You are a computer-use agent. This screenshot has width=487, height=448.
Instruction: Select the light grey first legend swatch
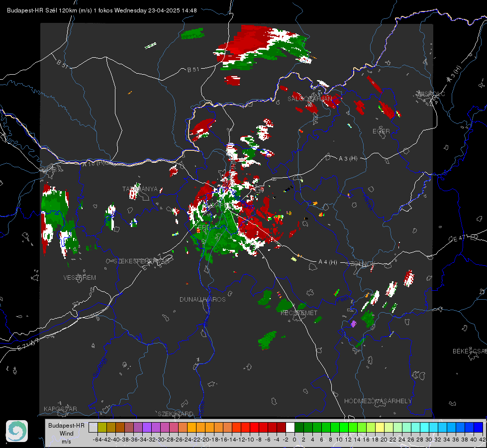click(93, 427)
